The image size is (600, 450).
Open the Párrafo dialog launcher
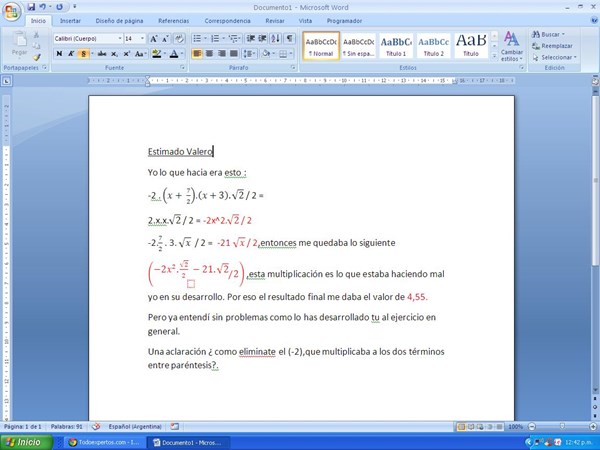pyautogui.click(x=293, y=68)
